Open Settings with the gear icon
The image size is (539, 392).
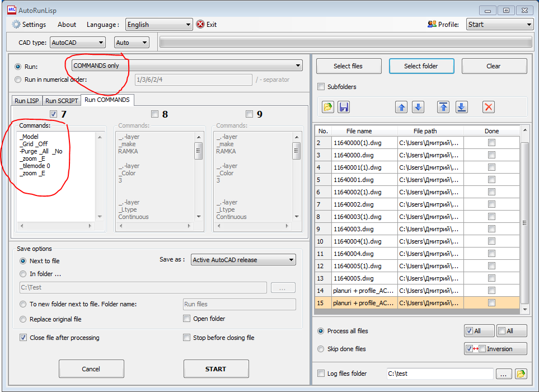pyautogui.click(x=17, y=25)
